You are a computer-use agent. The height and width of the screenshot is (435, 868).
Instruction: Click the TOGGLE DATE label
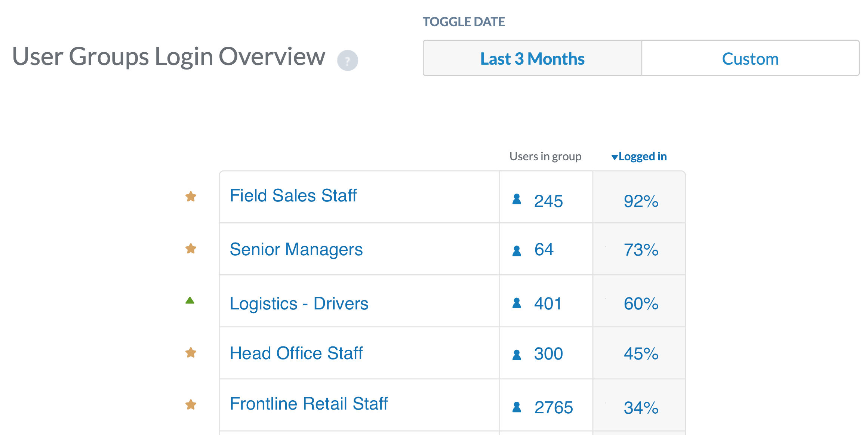tap(464, 22)
